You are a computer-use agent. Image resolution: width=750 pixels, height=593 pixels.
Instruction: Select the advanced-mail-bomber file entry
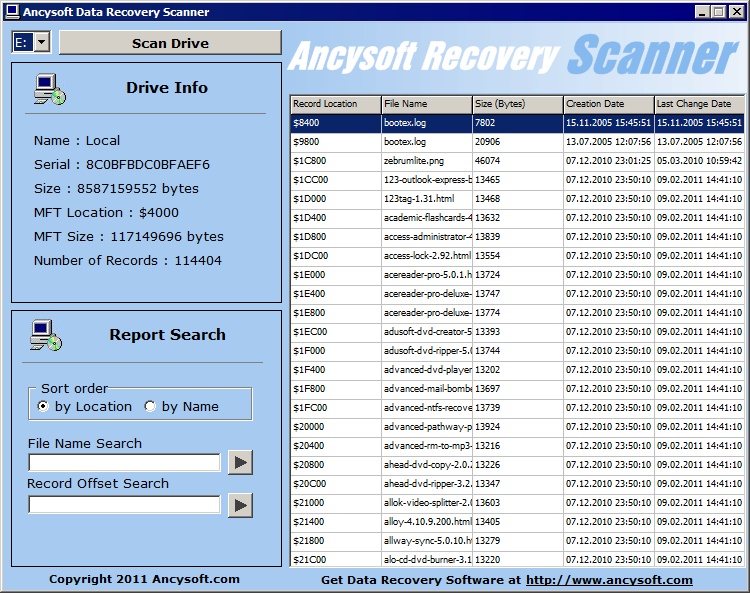[427, 389]
